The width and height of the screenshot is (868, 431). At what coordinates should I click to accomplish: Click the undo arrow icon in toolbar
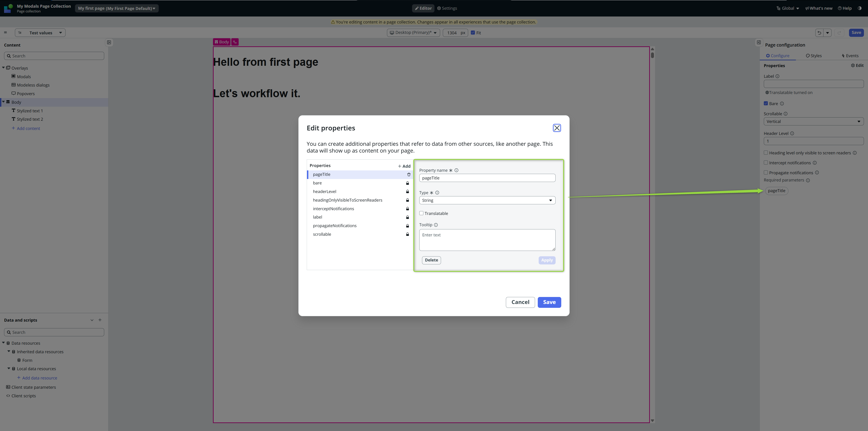819,33
